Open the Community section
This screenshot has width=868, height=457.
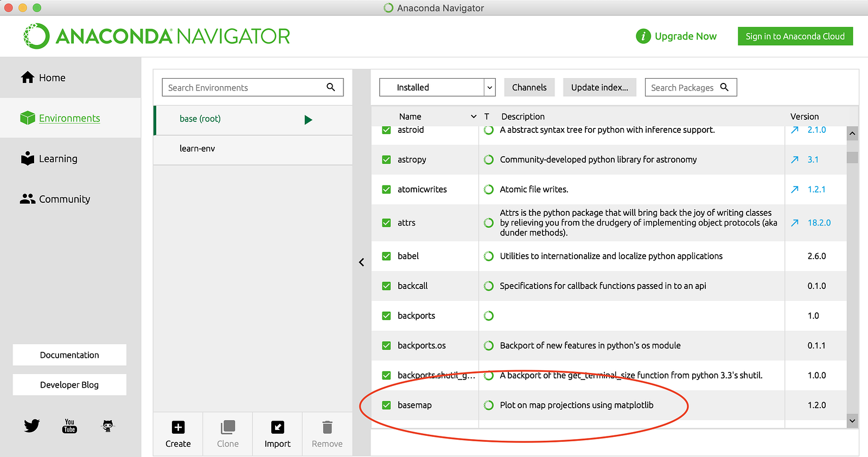coord(71,199)
